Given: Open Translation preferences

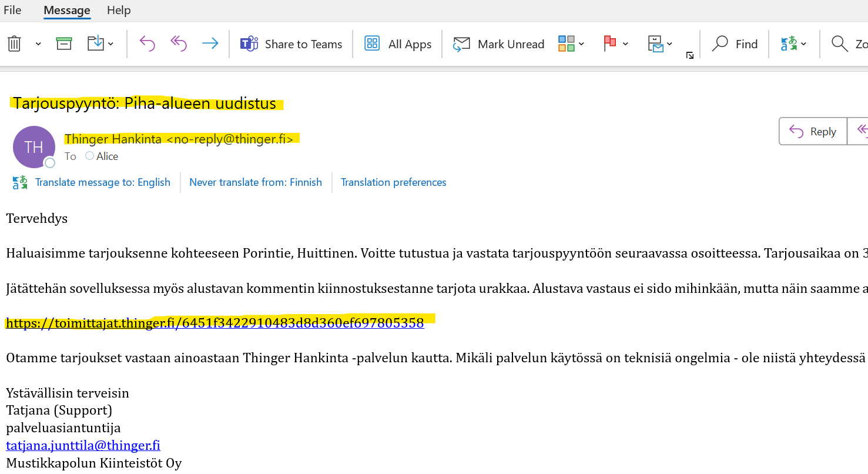Looking at the screenshot, I should click(x=394, y=182).
